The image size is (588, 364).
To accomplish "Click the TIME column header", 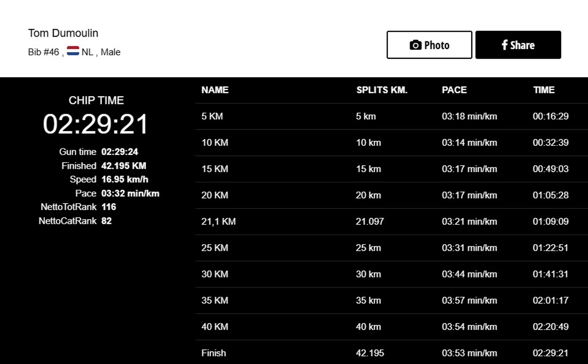I will point(544,90).
